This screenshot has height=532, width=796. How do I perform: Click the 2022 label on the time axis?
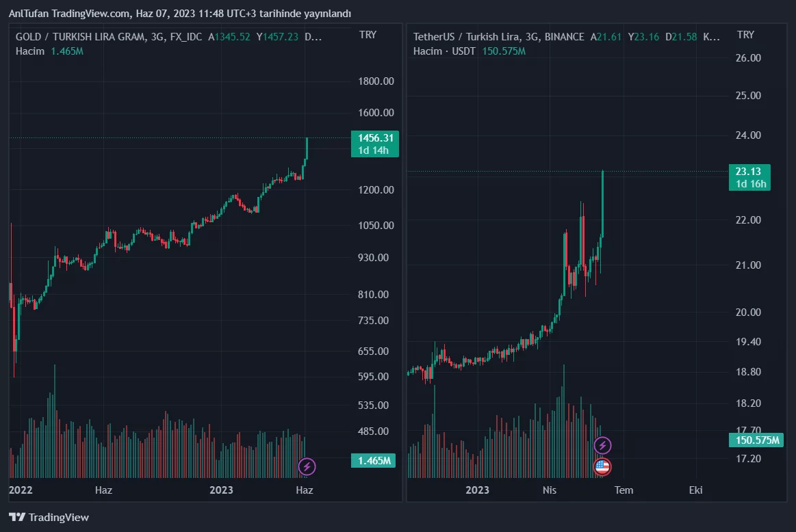click(21, 490)
